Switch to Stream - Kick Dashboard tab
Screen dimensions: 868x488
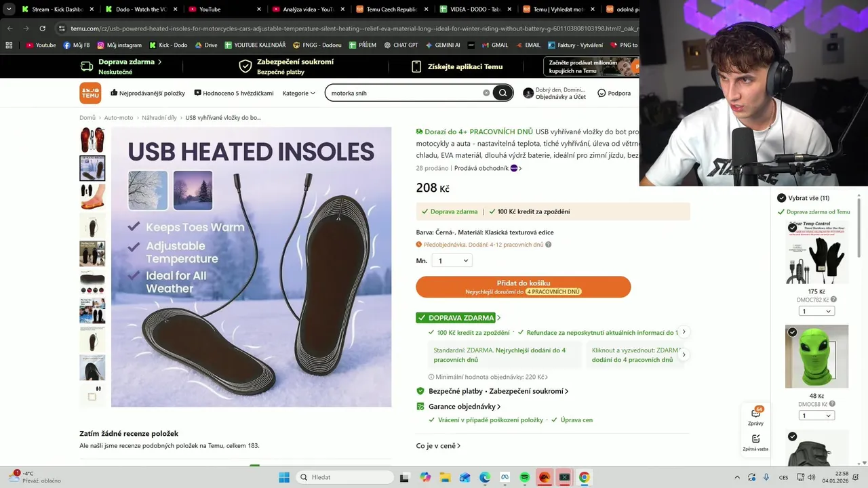coord(57,9)
